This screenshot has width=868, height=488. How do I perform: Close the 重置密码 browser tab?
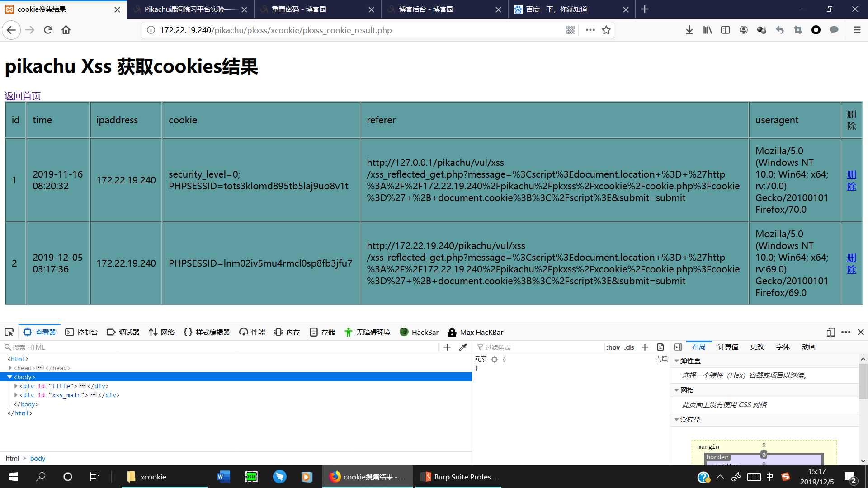click(x=371, y=9)
